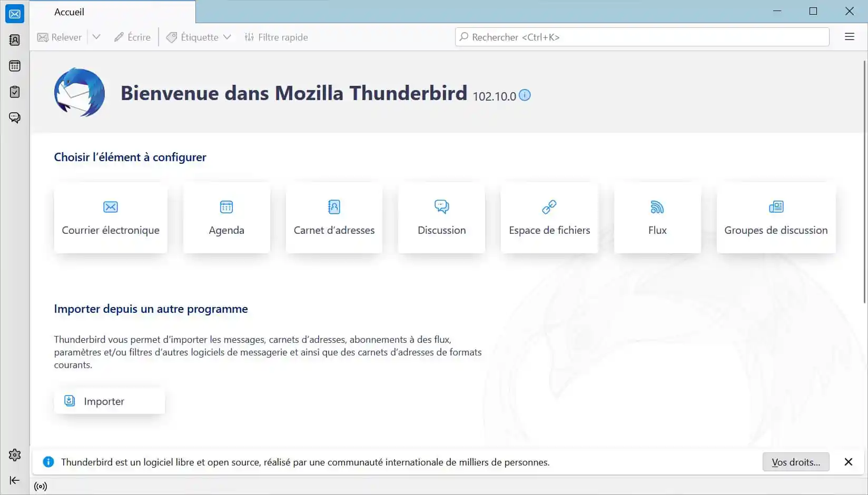Click the Thunderbird logo
868x495 pixels.
(x=80, y=93)
